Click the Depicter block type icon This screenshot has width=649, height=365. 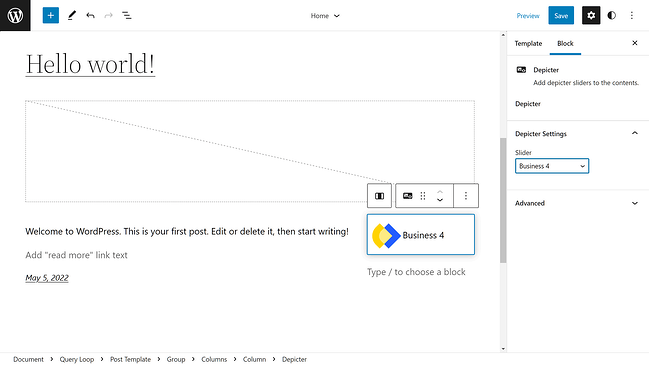pos(407,196)
